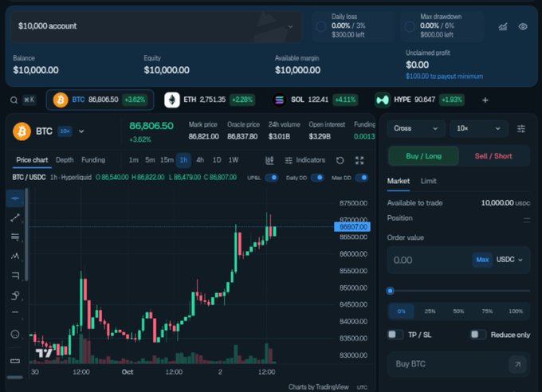Image resolution: width=542 pixels, height=392 pixels.
Task: Select the 25% size preset
Action: (x=430, y=311)
